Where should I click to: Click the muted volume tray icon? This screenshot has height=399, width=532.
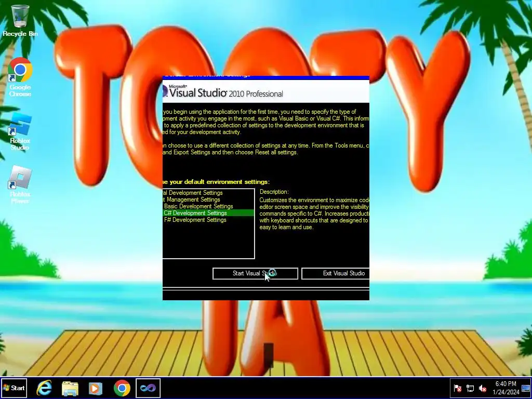coord(483,388)
